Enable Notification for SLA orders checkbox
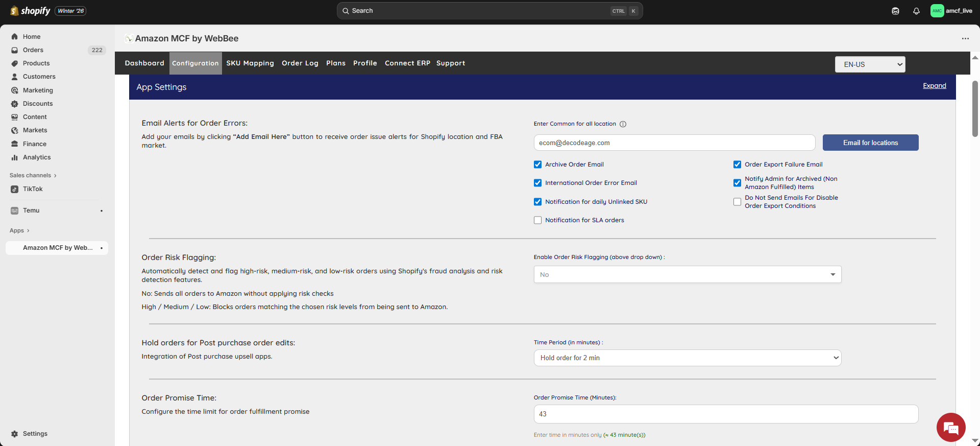The image size is (980, 446). pyautogui.click(x=537, y=220)
